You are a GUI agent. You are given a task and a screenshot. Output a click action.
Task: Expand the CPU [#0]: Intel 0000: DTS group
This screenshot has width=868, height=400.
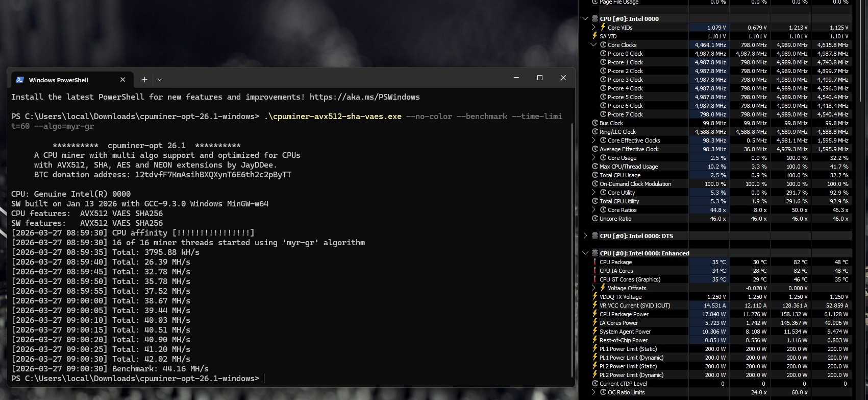click(585, 236)
